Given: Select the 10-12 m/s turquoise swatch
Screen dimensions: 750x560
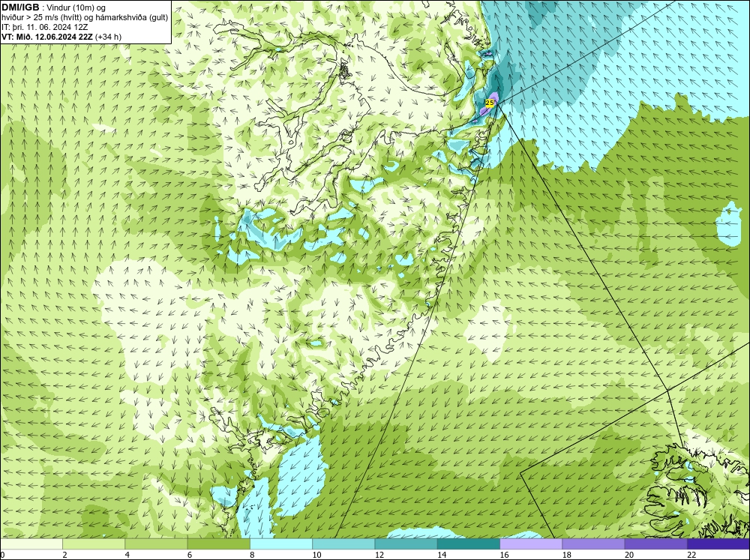Looking at the screenshot, I should (343, 544).
